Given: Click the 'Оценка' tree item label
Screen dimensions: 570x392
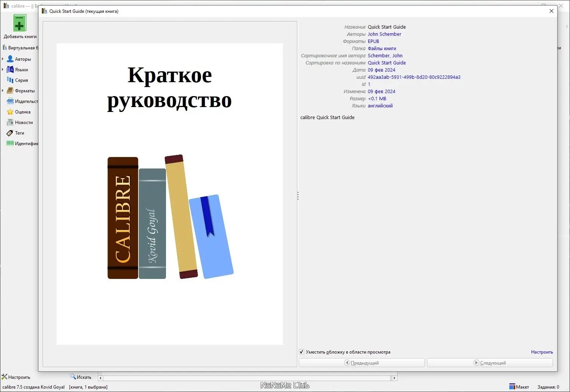Looking at the screenshot, I should (23, 112).
